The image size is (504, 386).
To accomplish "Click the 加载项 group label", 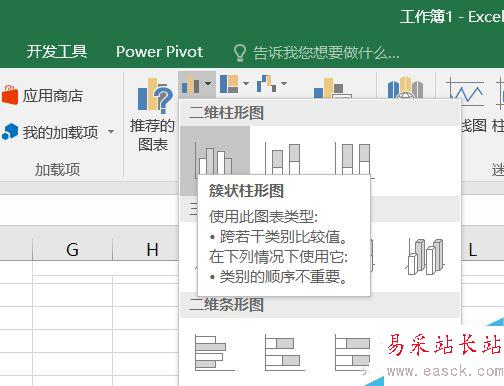I will tap(57, 170).
